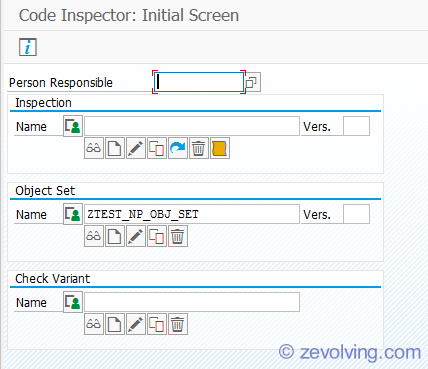Image resolution: width=428 pixels, height=369 pixels.
Task: Click the Check Variant name field
Action: coord(192,302)
